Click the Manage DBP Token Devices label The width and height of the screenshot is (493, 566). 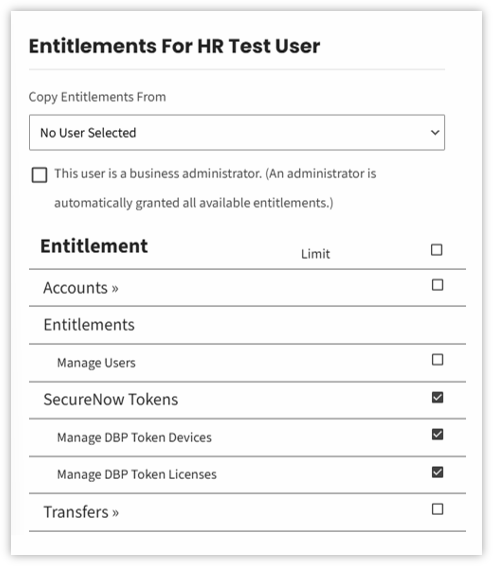click(x=134, y=437)
